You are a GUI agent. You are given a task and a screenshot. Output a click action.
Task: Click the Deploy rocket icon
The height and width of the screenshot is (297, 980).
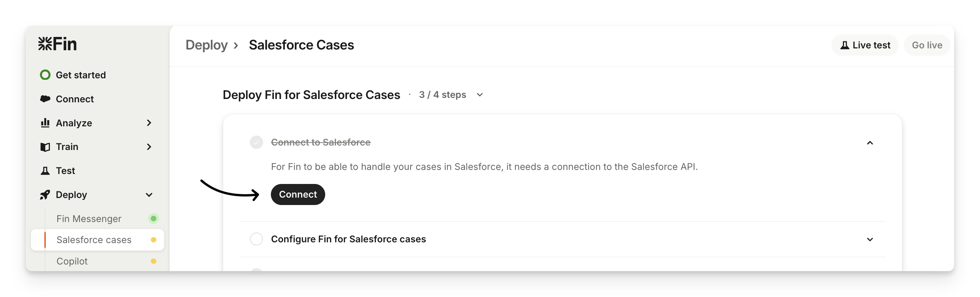point(45,195)
